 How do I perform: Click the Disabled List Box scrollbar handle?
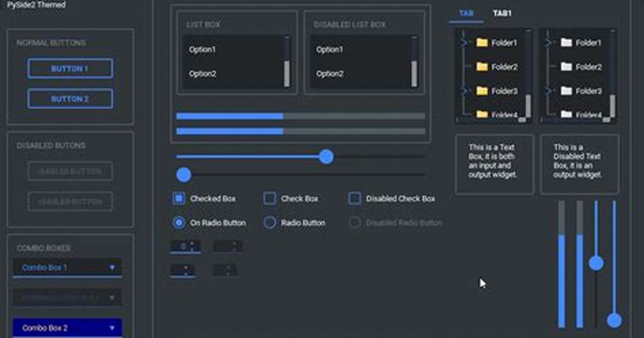pos(414,74)
